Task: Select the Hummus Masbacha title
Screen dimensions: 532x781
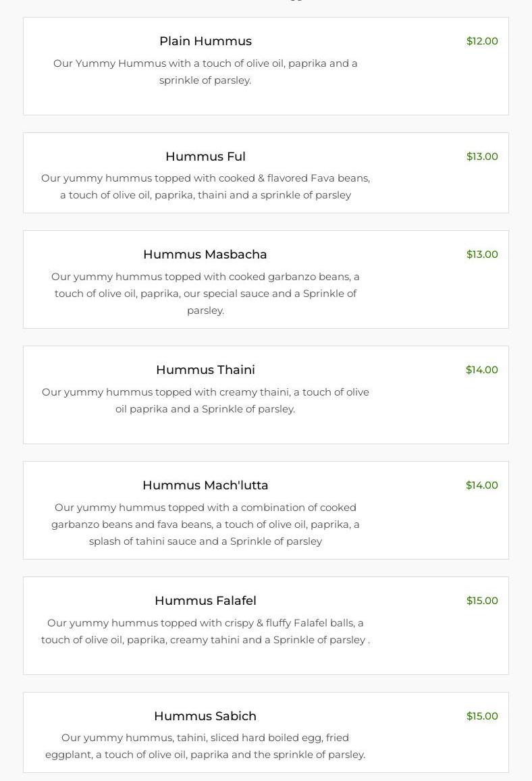Action: click(205, 254)
